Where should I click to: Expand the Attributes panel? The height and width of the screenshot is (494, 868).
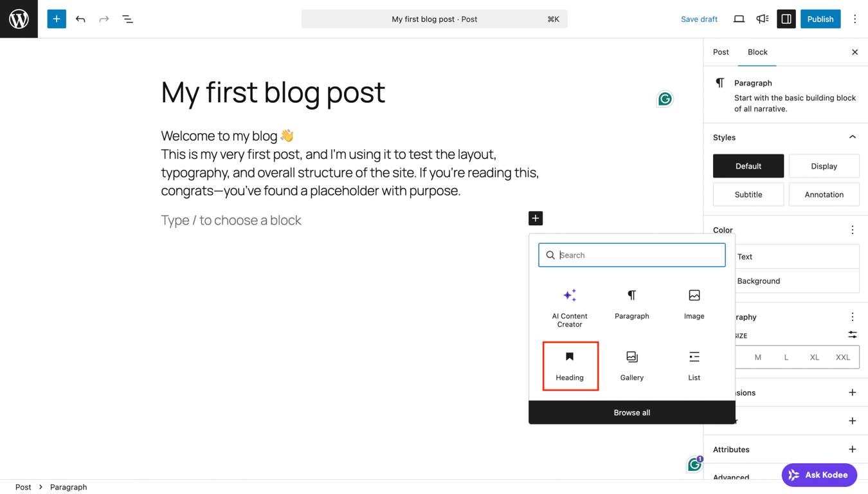pos(852,449)
